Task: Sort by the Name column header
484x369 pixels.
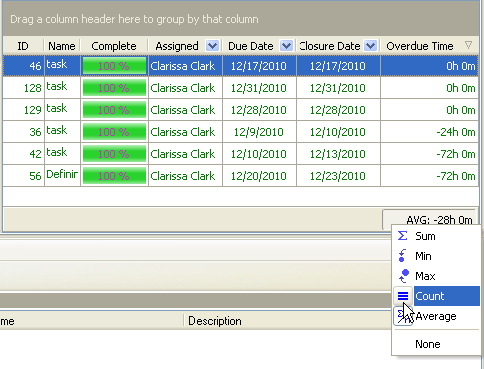Action: [x=62, y=46]
